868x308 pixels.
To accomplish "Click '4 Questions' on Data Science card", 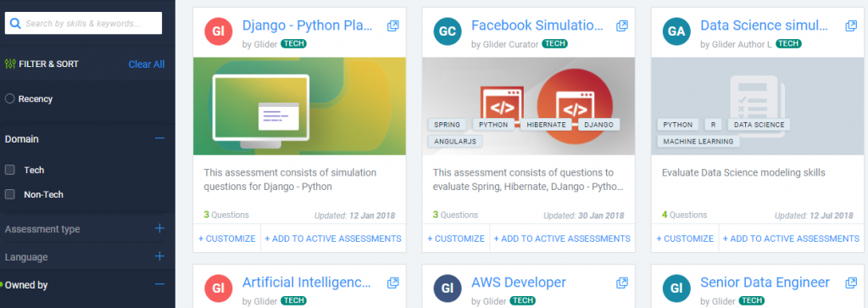I will point(685,215).
